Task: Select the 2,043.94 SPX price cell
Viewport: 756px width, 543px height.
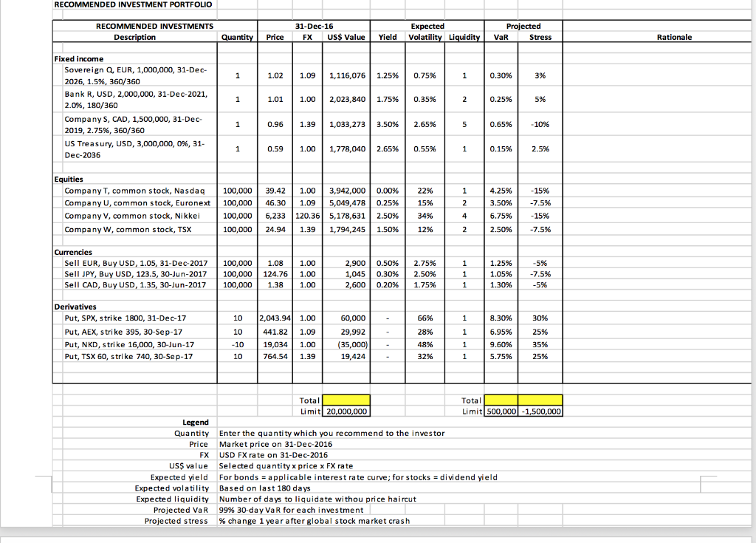Action: (275, 318)
